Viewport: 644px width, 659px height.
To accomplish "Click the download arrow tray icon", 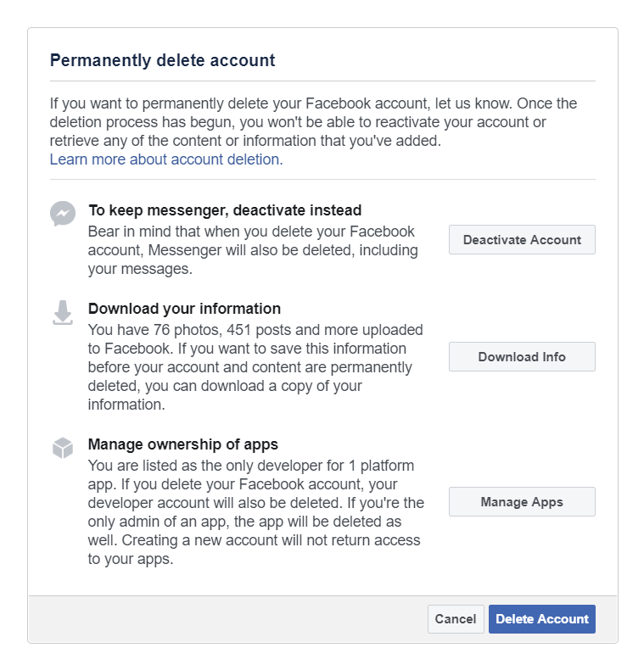I will (x=63, y=314).
